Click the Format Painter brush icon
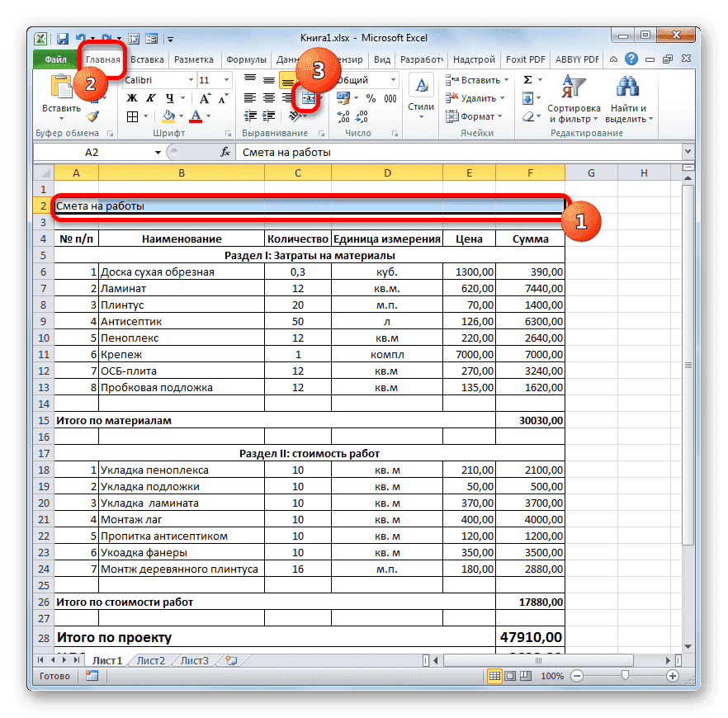This screenshot has height=718, width=728. pyautogui.click(x=94, y=115)
